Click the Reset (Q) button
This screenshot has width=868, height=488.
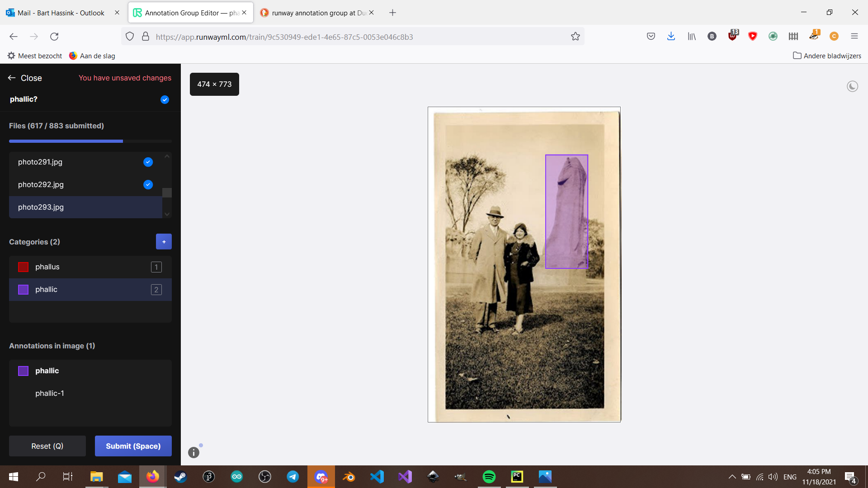click(47, 446)
